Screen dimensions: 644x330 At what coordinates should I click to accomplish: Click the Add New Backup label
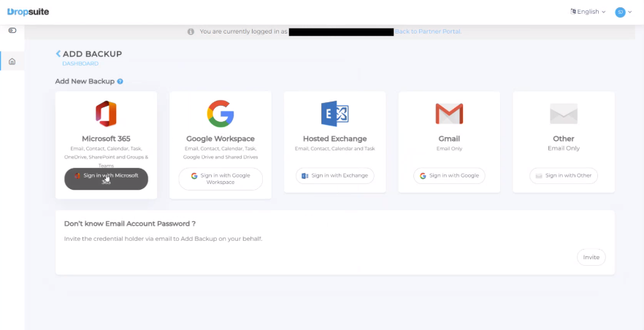[x=85, y=81]
